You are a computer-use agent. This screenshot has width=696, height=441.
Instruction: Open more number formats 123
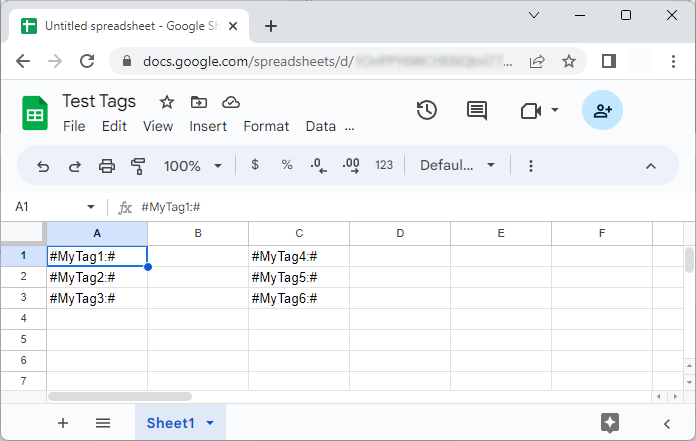[384, 165]
